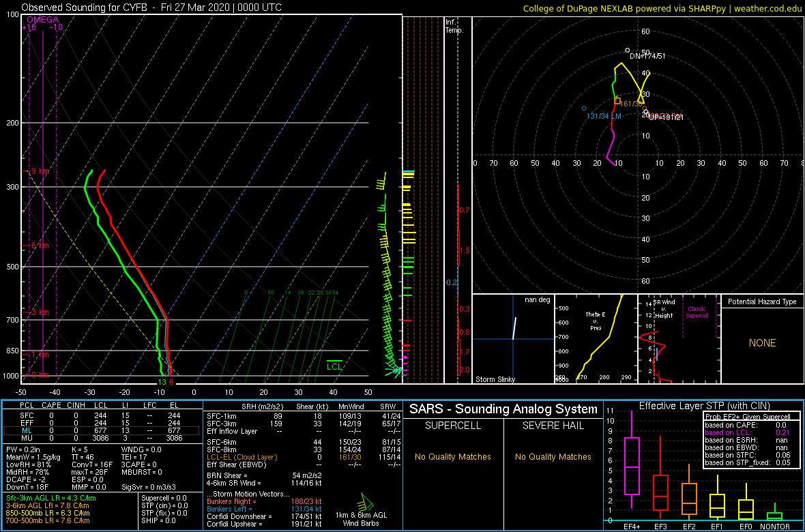Screen dimensions: 805x532
Task: Click the maxT = 28F value
Action: [x=90, y=473]
